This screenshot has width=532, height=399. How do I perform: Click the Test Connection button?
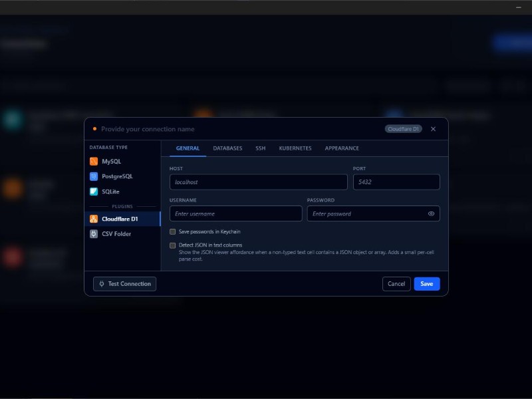coord(124,284)
